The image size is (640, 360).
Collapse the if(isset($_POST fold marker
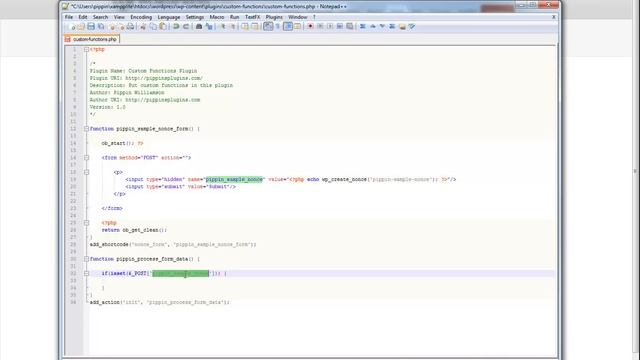[86, 273]
